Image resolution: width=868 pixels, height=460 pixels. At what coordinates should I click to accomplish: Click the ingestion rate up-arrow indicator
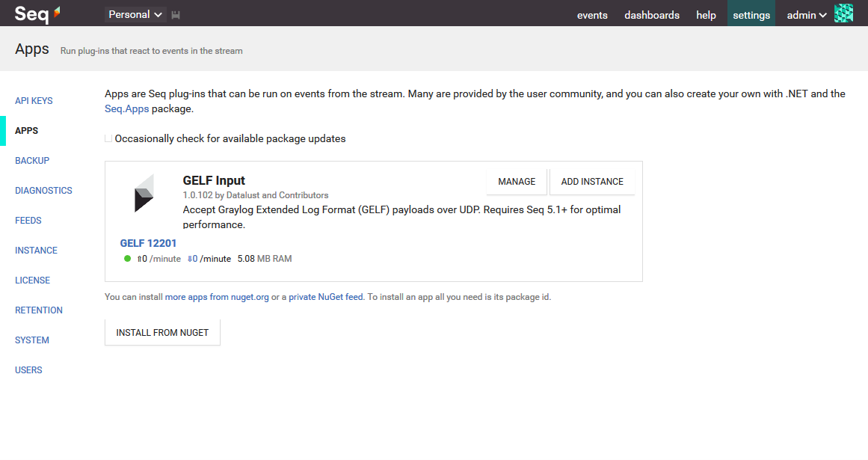[141, 258]
